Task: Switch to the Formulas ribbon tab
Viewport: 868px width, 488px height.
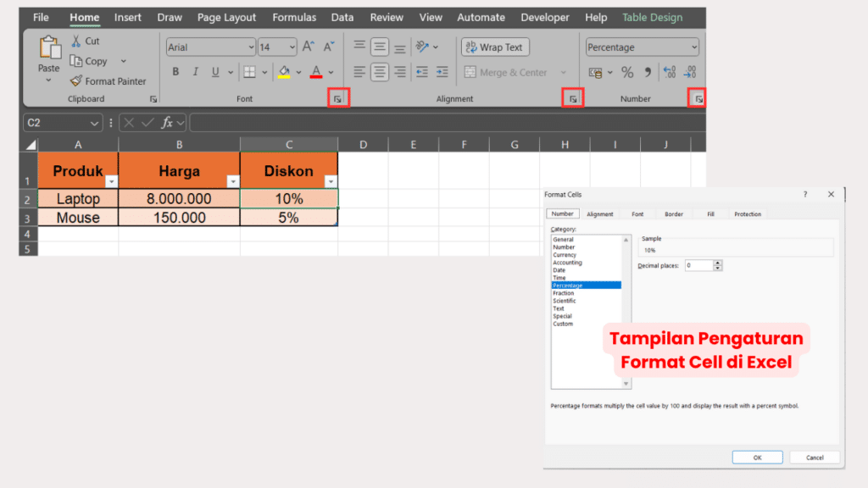Action: (294, 17)
